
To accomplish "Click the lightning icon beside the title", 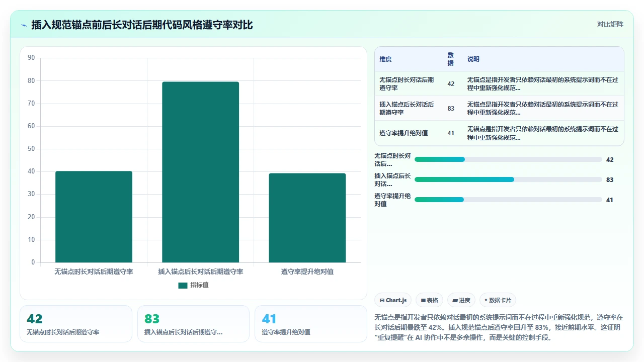I will pyautogui.click(x=24, y=25).
